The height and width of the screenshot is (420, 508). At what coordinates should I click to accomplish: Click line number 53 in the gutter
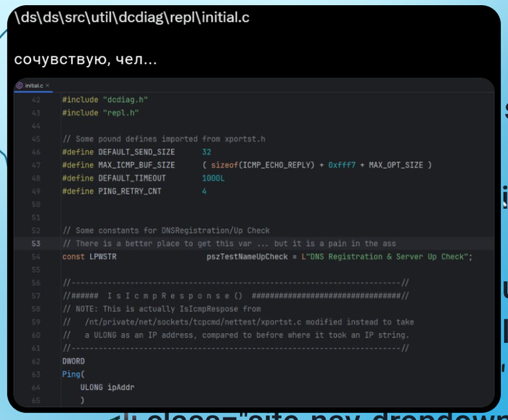click(x=36, y=244)
